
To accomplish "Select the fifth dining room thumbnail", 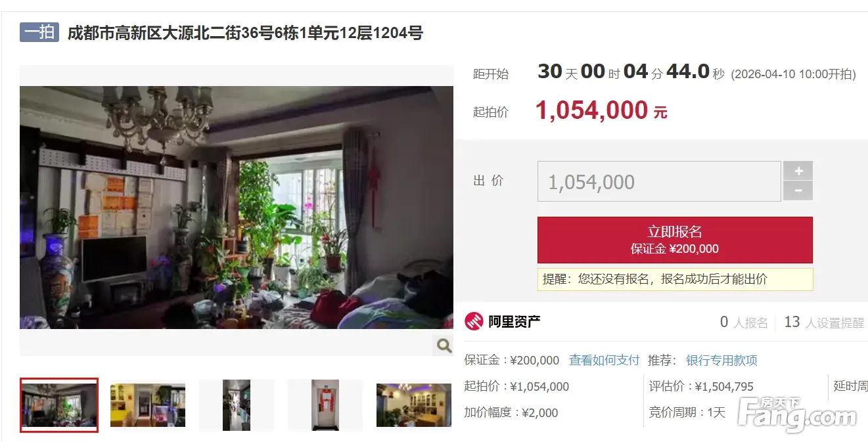I will click(x=414, y=405).
